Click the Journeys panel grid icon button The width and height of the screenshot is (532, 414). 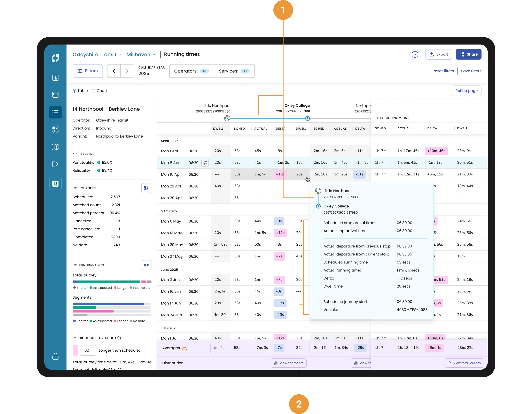[146, 188]
